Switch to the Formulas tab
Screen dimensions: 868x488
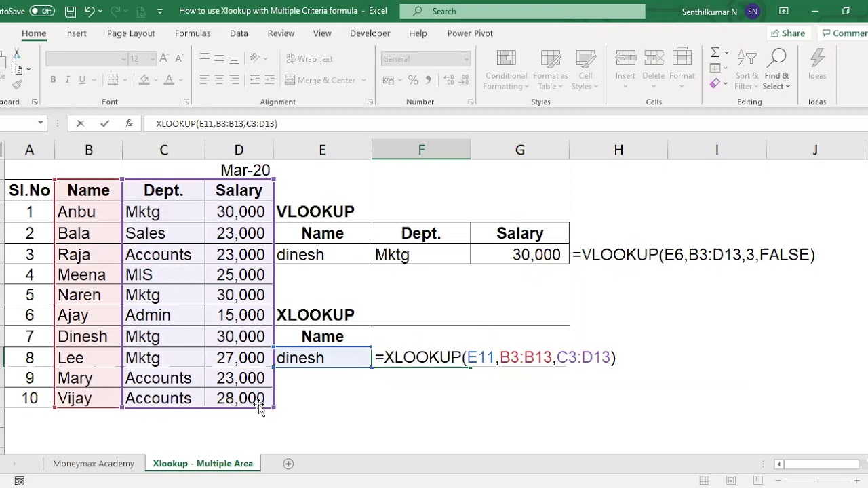click(193, 33)
